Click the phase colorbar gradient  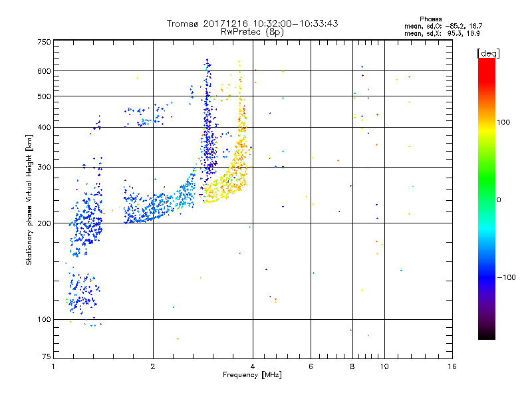pyautogui.click(x=487, y=199)
